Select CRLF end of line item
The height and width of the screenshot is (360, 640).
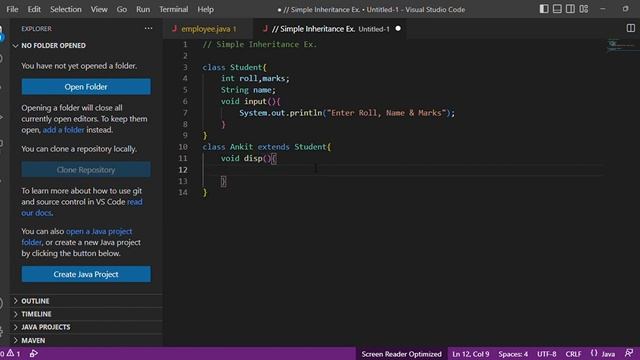point(573,354)
